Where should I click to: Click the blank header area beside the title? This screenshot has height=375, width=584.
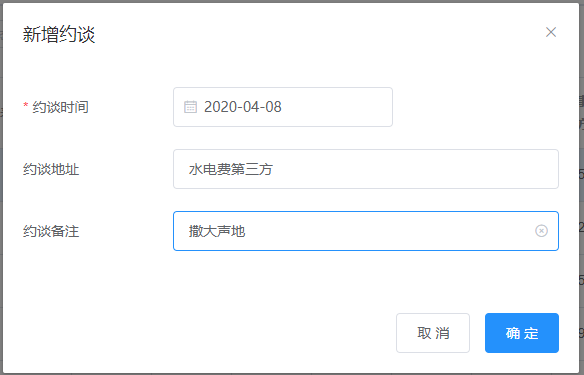pos(317,34)
